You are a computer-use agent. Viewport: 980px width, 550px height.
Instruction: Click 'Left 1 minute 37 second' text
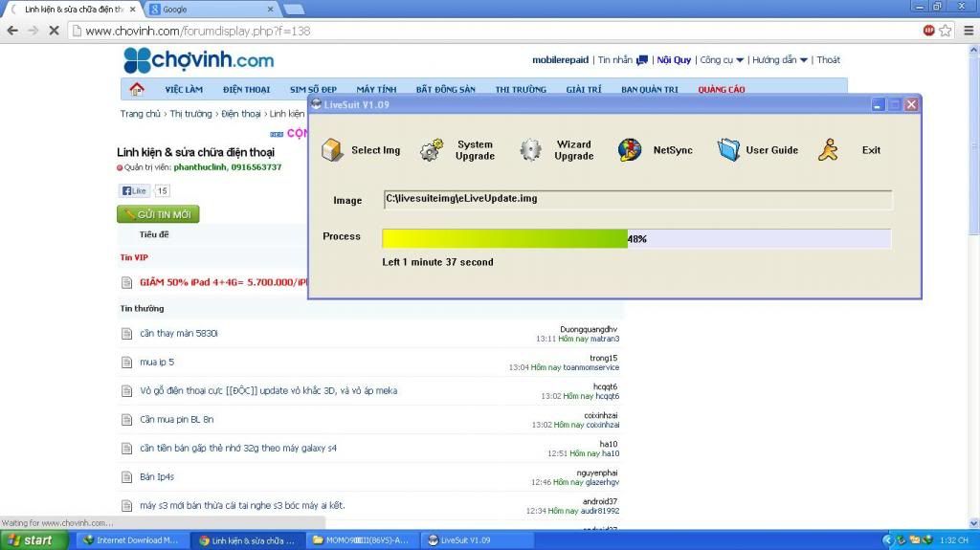pyautogui.click(x=437, y=262)
